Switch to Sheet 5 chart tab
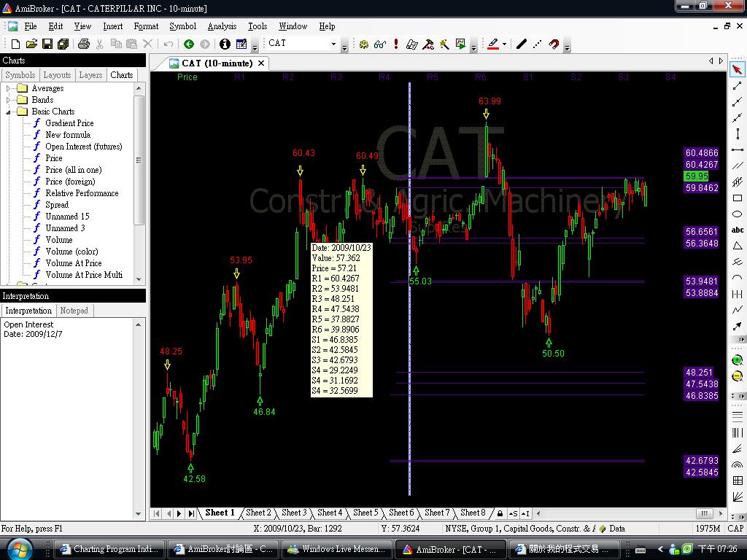The height and width of the screenshot is (560, 747). coord(365,513)
